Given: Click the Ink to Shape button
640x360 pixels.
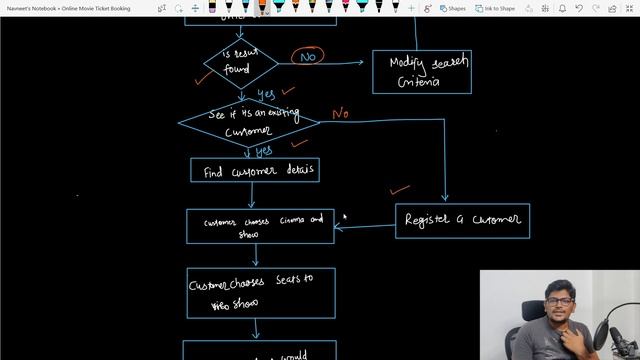Looking at the screenshot, I should coord(495,8).
